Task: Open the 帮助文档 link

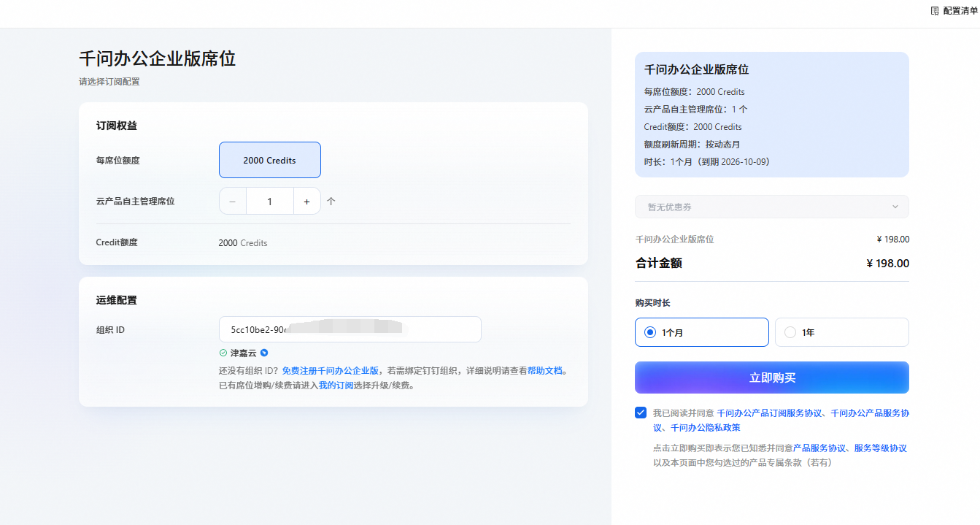Action: tap(545, 370)
